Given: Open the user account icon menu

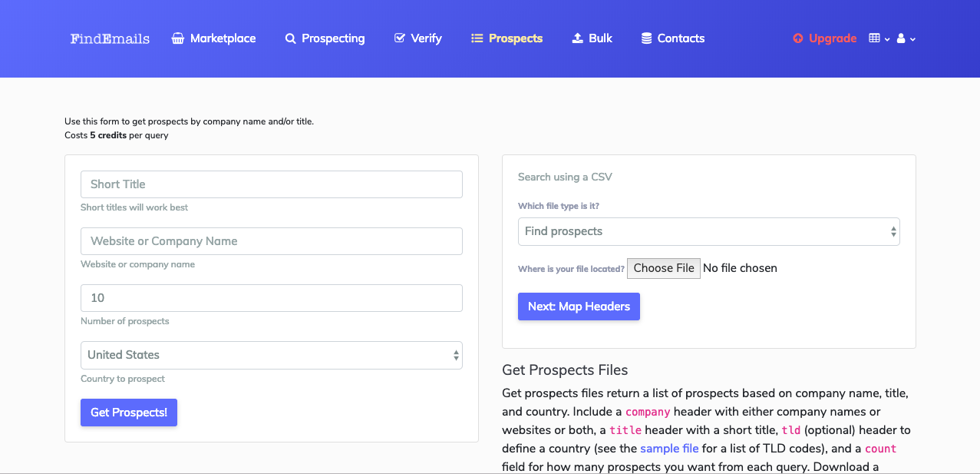Looking at the screenshot, I should (906, 38).
